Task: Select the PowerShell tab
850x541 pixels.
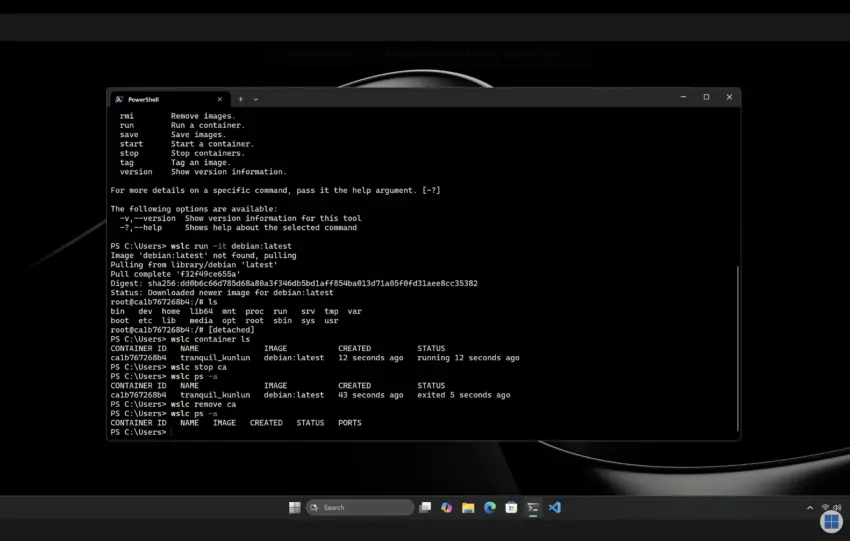Action: pyautogui.click(x=170, y=99)
